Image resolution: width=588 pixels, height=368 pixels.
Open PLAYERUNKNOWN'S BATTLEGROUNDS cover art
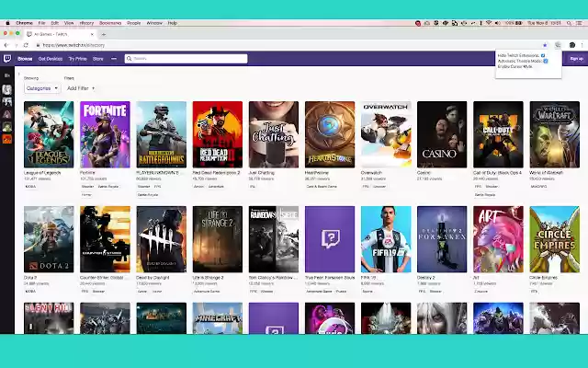[162, 134]
